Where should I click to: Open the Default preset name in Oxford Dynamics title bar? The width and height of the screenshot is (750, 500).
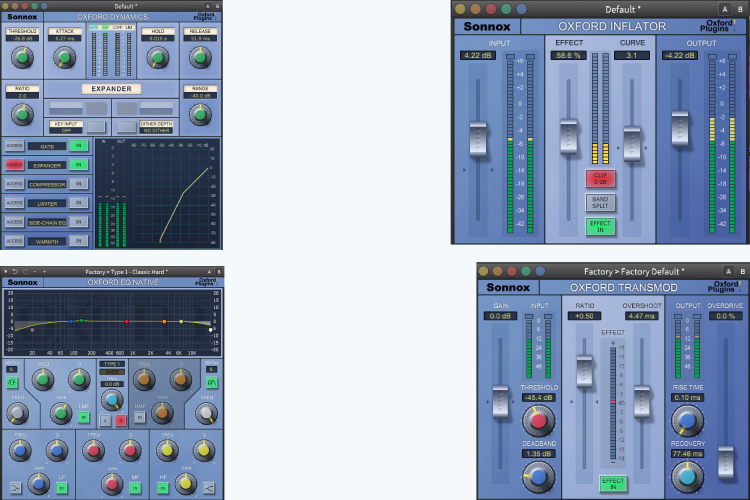click(x=126, y=6)
